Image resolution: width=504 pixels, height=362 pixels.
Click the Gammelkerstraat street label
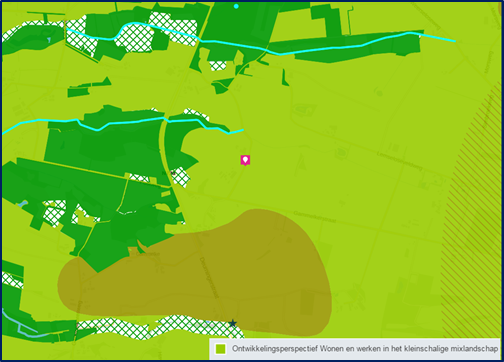[x=315, y=217]
